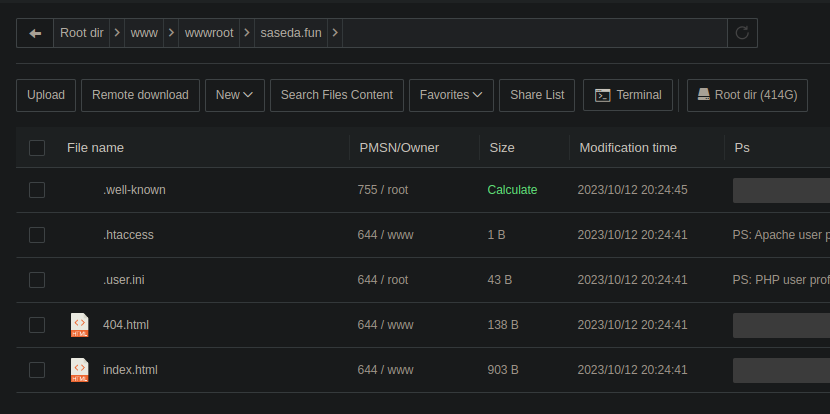Image resolution: width=830 pixels, height=414 pixels.
Task: Click the chevron after saseda.fun in path
Action: tap(335, 33)
